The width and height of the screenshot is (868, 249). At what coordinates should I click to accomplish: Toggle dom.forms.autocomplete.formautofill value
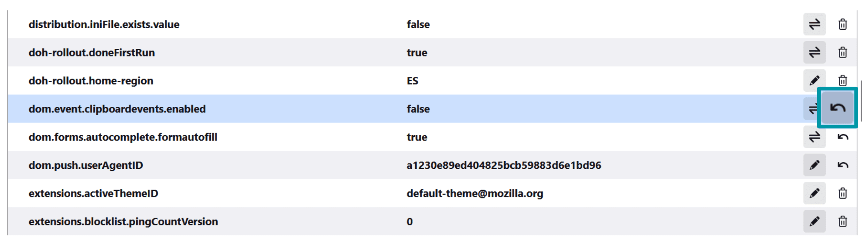pyautogui.click(x=814, y=137)
